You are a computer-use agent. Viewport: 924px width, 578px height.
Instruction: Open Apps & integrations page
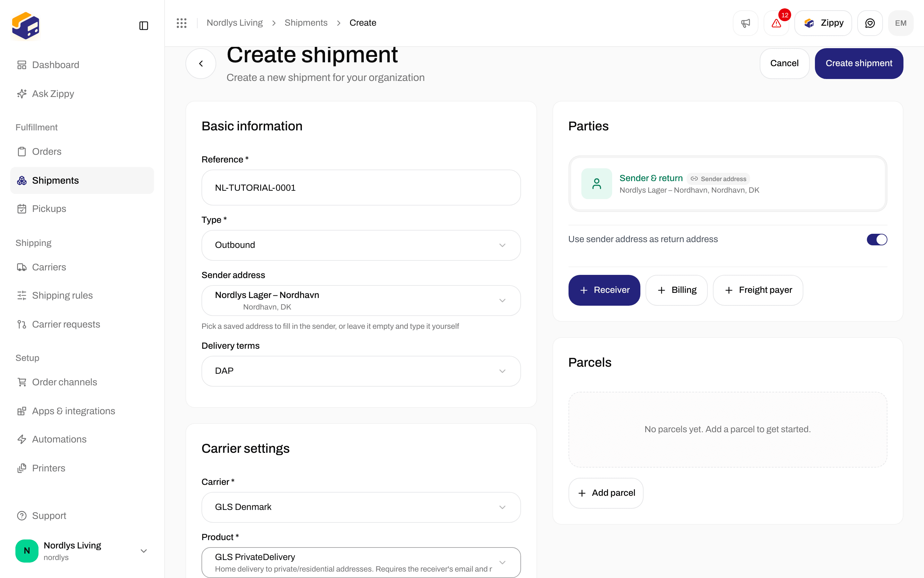click(82, 411)
